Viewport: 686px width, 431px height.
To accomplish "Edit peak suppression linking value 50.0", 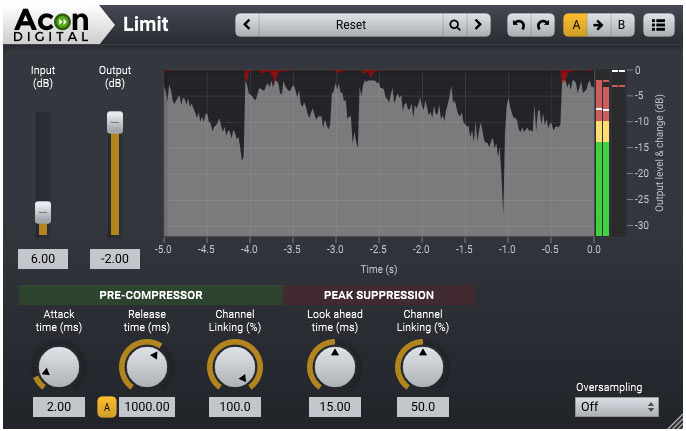I will coord(423,407).
